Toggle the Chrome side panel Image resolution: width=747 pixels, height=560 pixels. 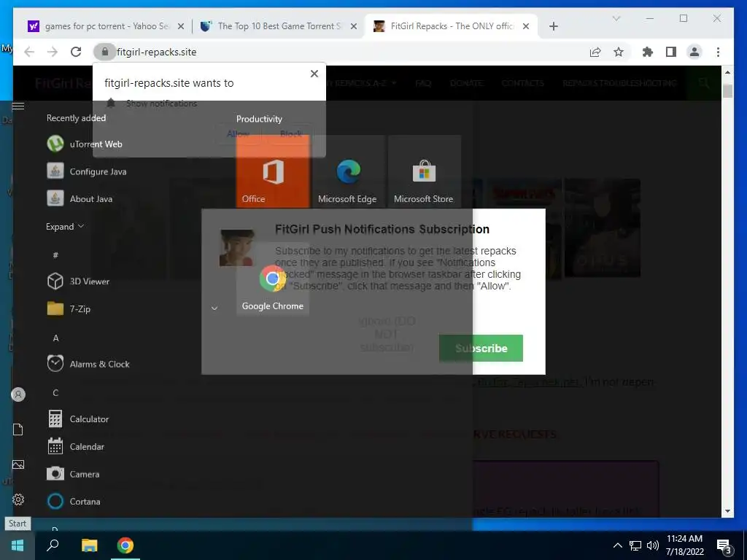[671, 52]
